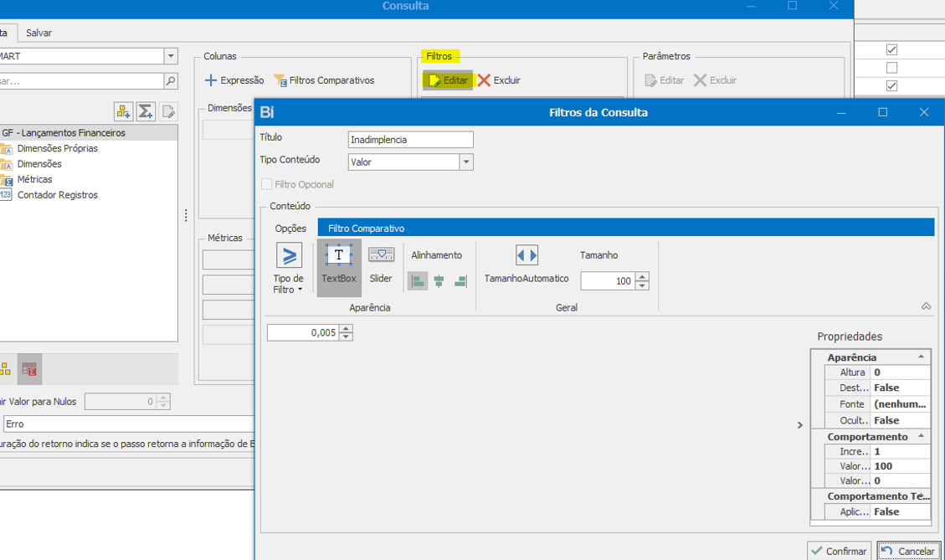945x560 pixels.
Task: Open the MART combo box dropdown
Action: tap(171, 56)
